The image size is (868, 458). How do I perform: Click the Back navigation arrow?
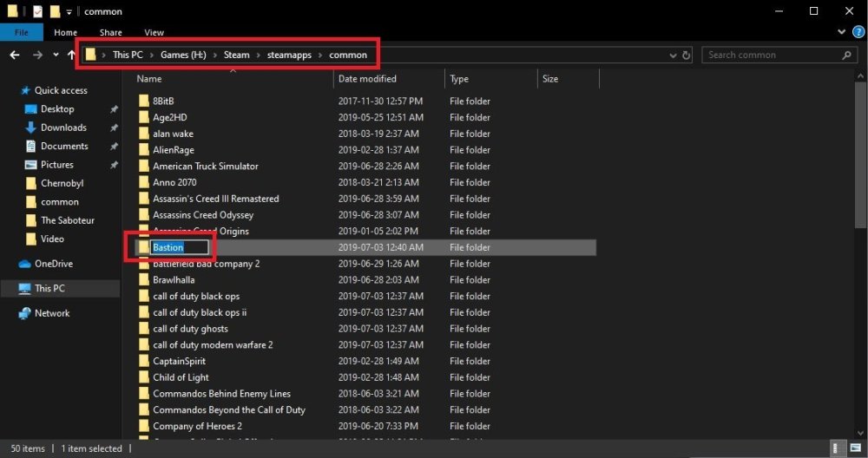pos(15,55)
